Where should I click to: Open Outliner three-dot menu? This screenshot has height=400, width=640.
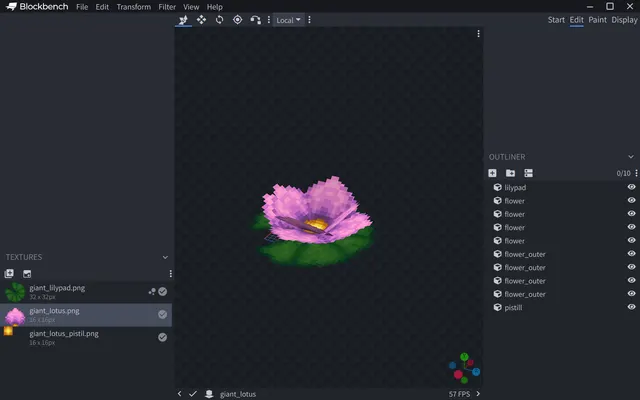click(x=636, y=173)
